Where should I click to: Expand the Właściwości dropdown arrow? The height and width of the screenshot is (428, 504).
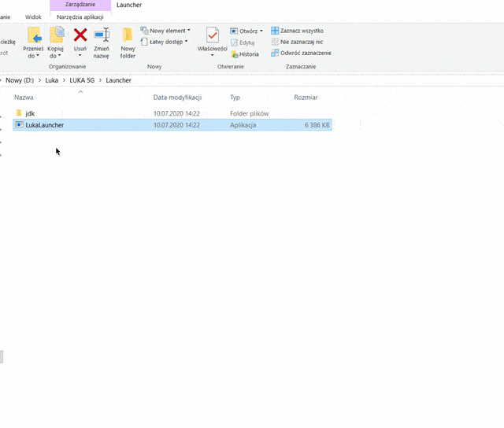(x=212, y=55)
